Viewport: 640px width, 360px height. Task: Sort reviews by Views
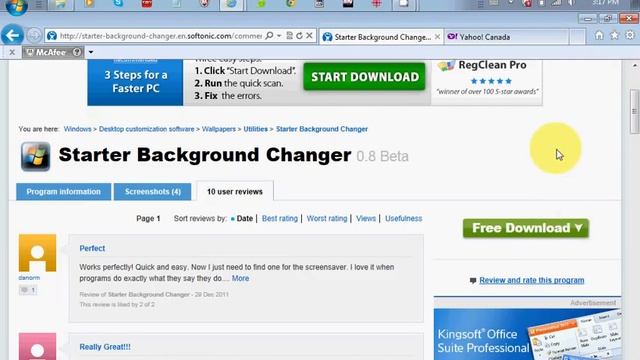(366, 218)
